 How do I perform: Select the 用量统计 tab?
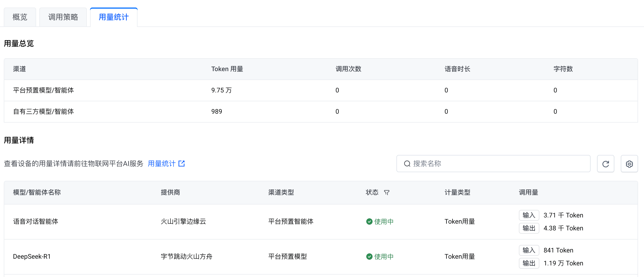tap(114, 17)
